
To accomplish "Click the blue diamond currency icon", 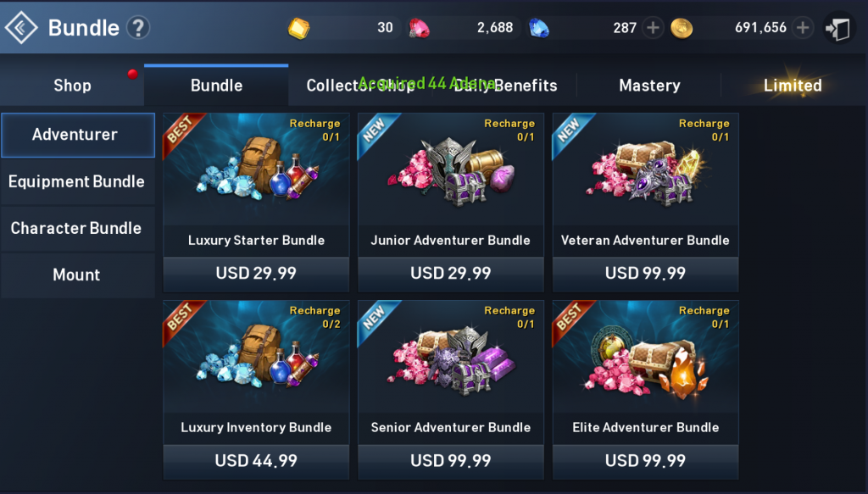I will [x=538, y=28].
